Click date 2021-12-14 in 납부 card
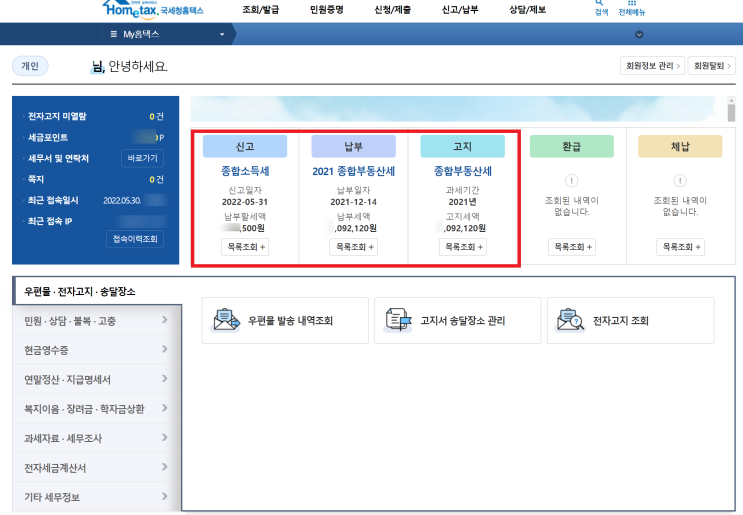The image size is (743, 515). (x=353, y=202)
